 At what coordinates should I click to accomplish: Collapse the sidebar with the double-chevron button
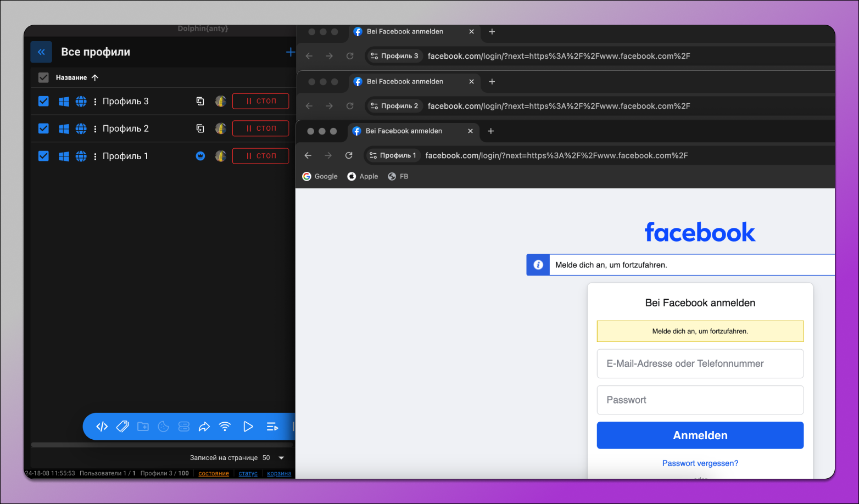41,52
